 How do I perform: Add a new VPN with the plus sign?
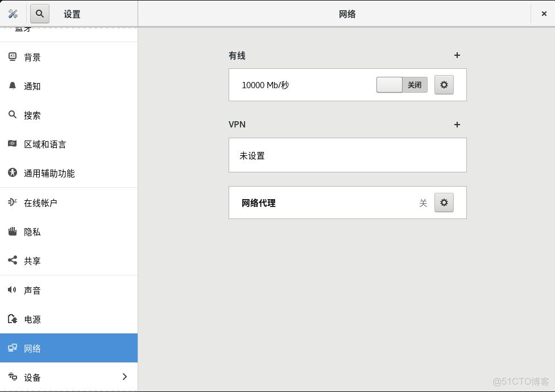[457, 125]
